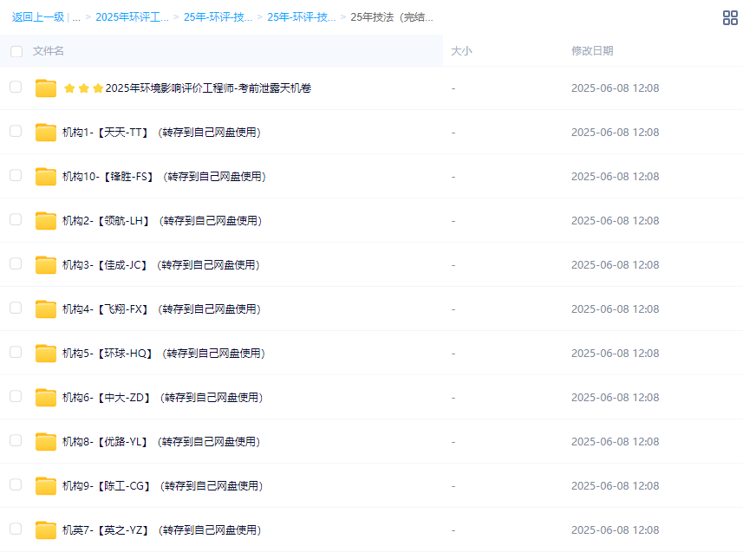Open 机构5-【环球-HQ】 folder name
The image size is (756, 552).
pyautogui.click(x=164, y=354)
